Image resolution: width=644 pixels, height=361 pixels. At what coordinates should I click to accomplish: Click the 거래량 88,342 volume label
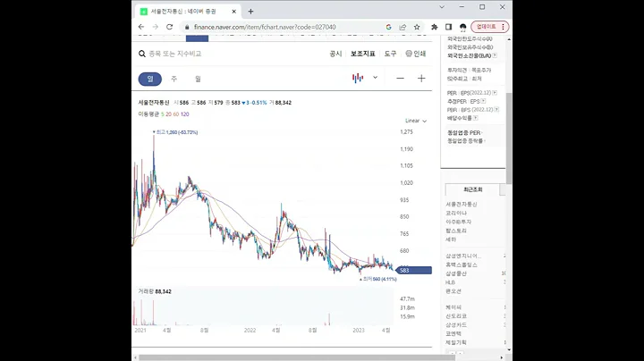tap(155, 291)
